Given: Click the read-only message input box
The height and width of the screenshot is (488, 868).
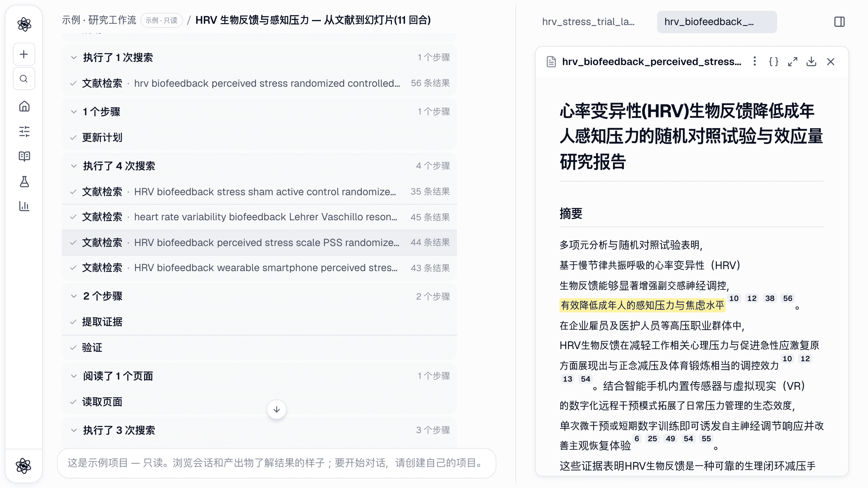Looking at the screenshot, I should [276, 463].
